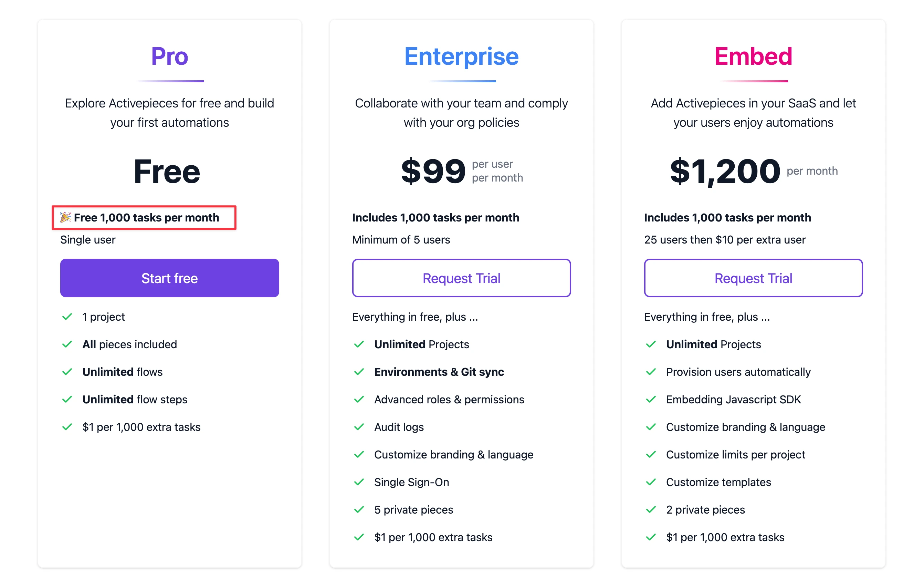Click checkmark next to Unlimited flows

[67, 372]
